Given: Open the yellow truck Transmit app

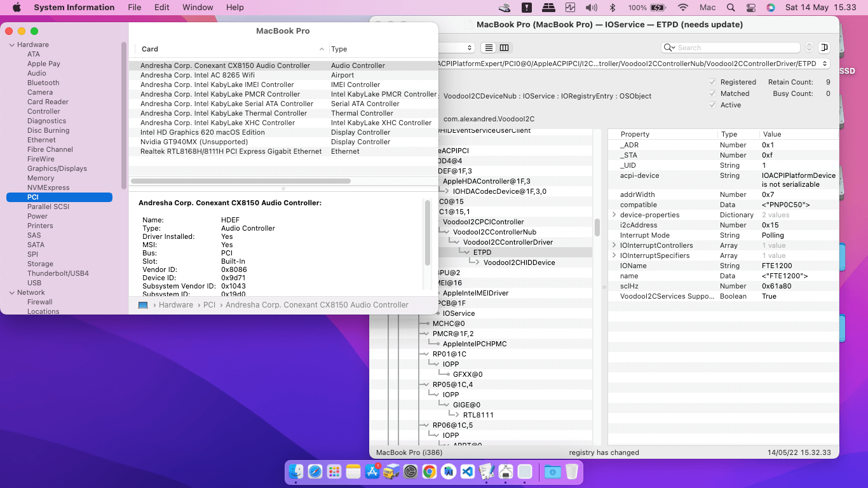Looking at the screenshot, I should tap(391, 471).
